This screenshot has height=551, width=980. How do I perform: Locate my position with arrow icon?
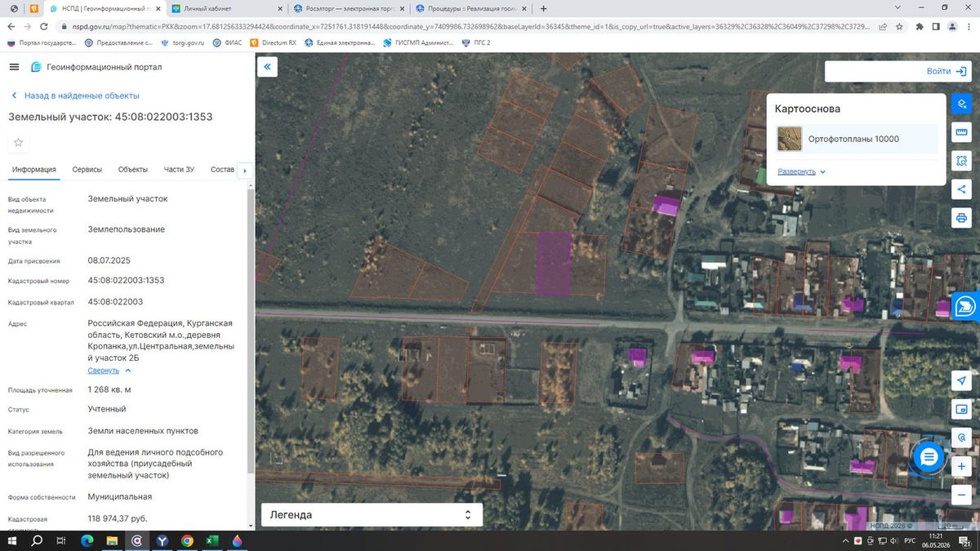(961, 381)
